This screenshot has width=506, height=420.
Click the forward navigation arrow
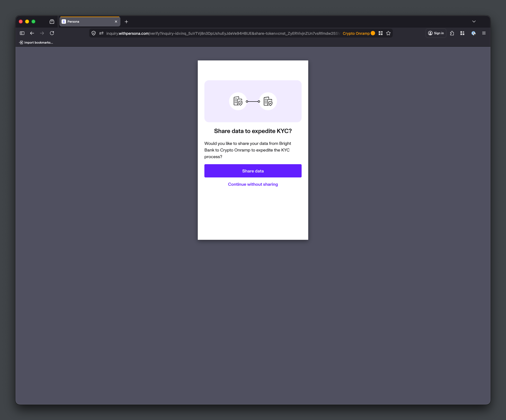(x=42, y=33)
